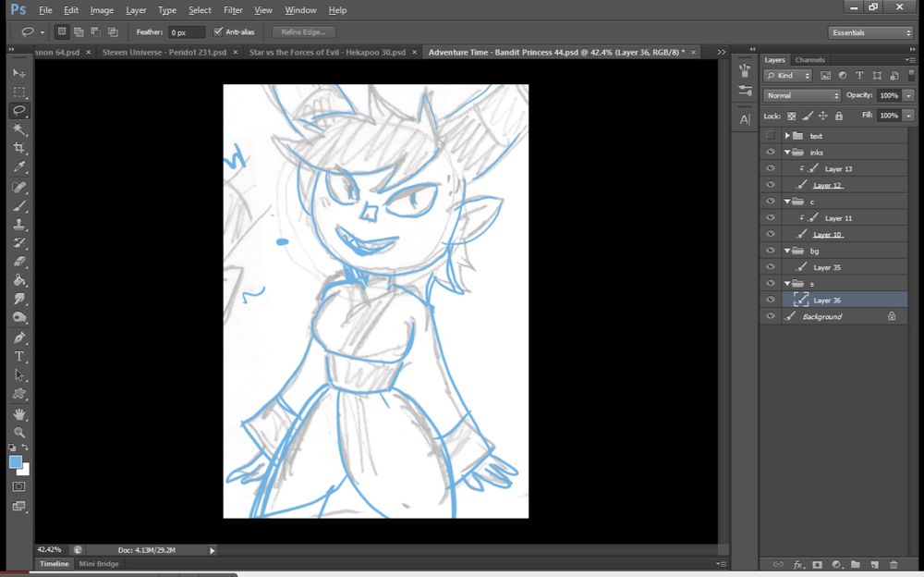The height and width of the screenshot is (577, 924).
Task: Select the Path Selection tool
Action: coord(18,375)
